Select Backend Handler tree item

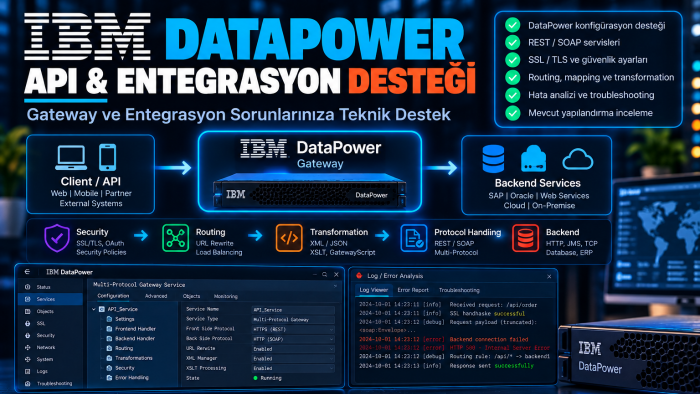130,339
